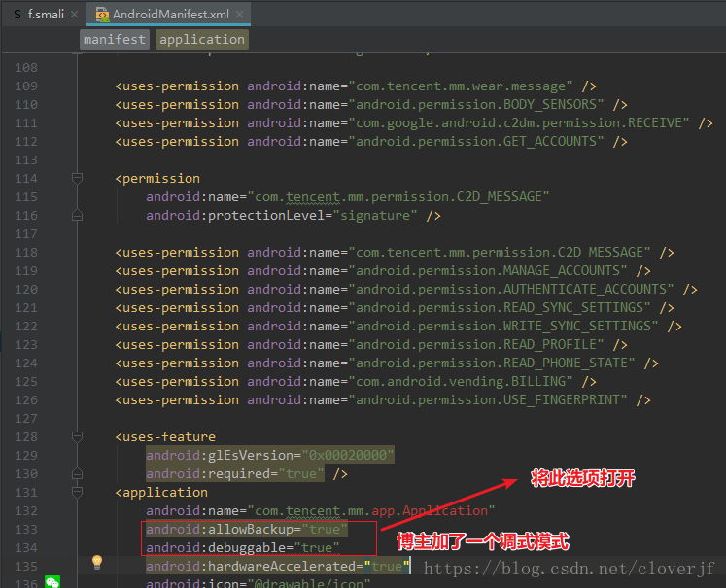The image size is (726, 588).
Task: Click the fold end marker at line 116
Action: tap(78, 216)
